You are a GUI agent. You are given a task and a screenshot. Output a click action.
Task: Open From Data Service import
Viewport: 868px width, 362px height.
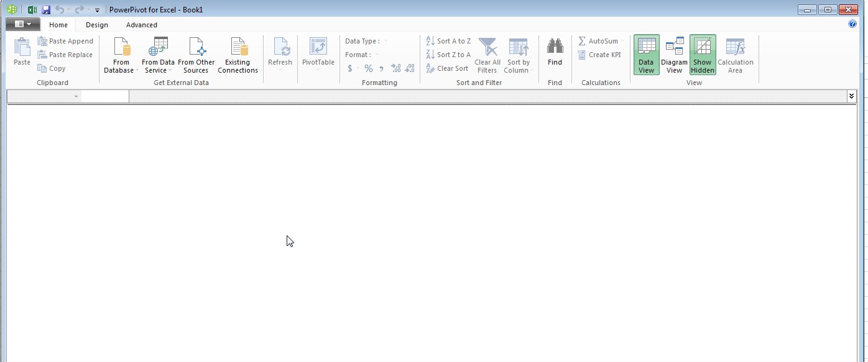[x=158, y=55]
